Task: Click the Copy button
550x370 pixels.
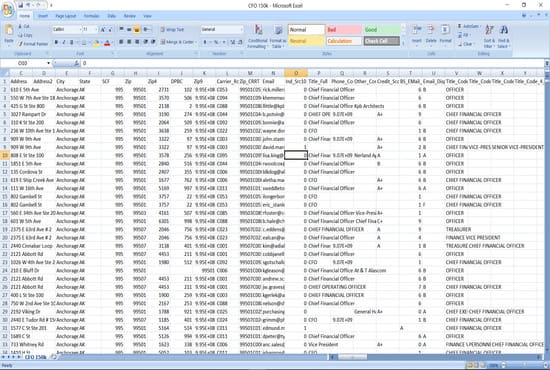Action: (x=25, y=35)
